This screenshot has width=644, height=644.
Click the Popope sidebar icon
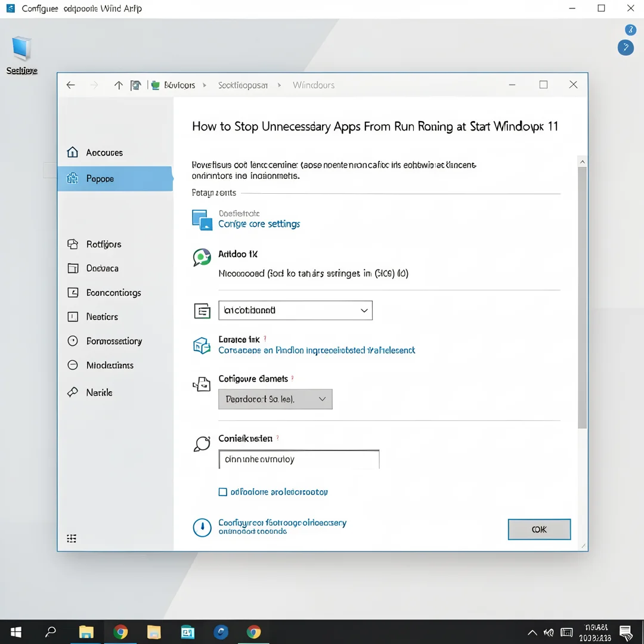tap(72, 178)
